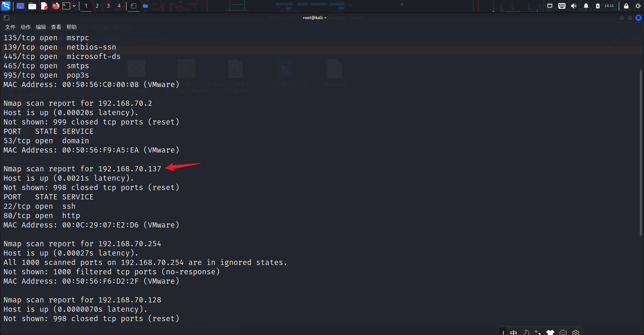
Task: Open the file manager from the taskbar
Action: [32, 6]
